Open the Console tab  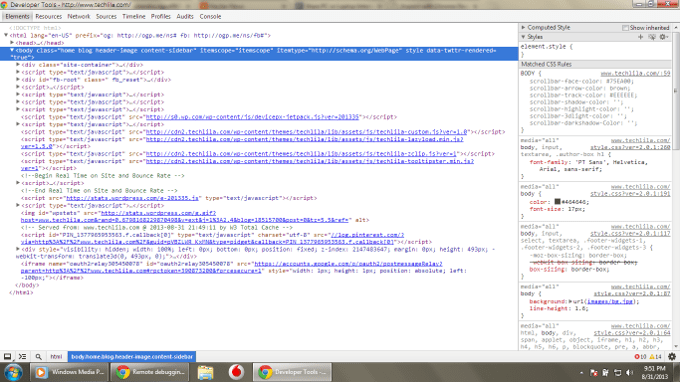click(210, 16)
